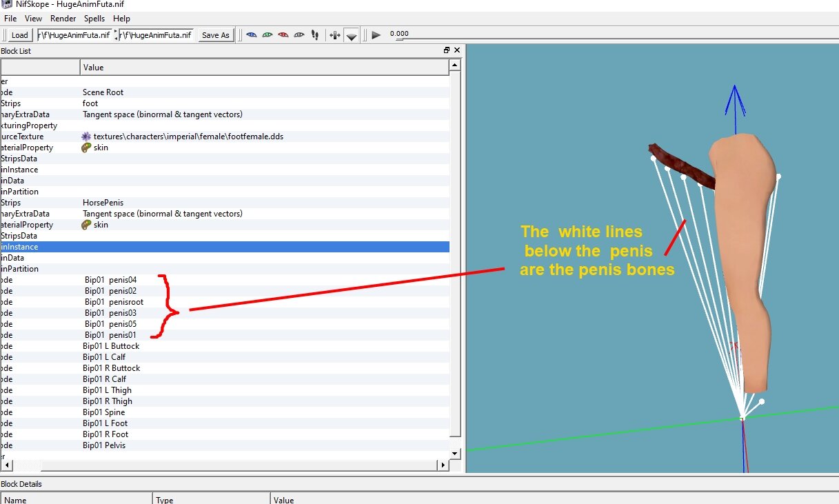
Task: Click the Load button
Action: 20,35
